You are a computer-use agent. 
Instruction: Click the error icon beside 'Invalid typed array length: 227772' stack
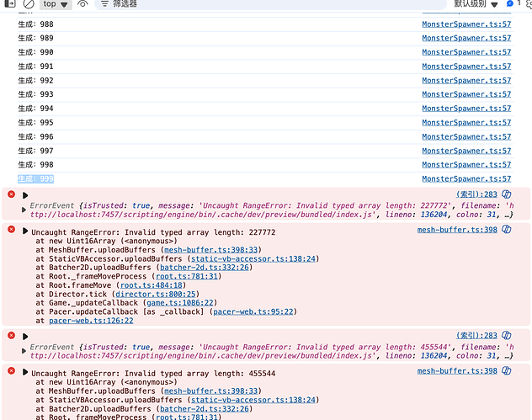coord(12,229)
